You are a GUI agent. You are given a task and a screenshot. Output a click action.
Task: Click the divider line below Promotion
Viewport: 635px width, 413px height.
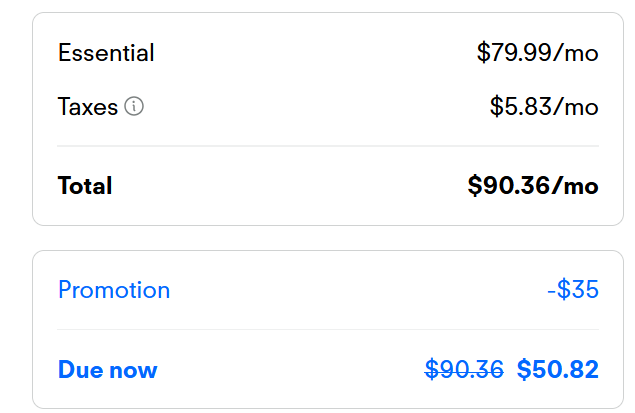(328, 329)
